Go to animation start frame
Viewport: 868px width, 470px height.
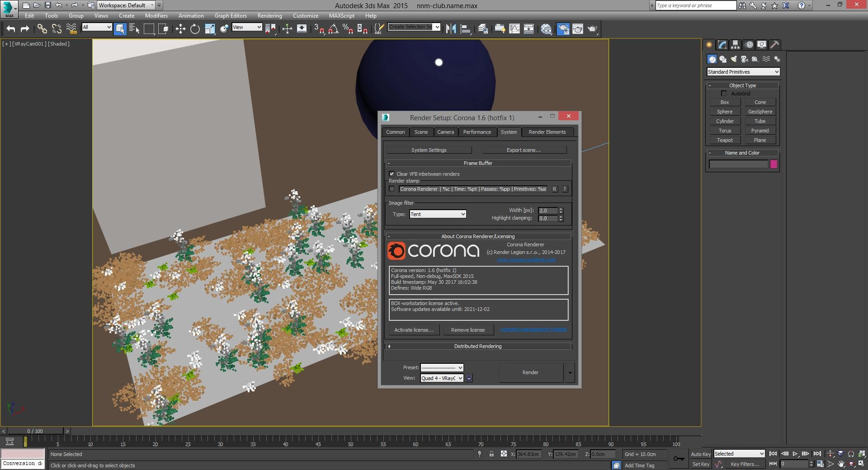pyautogui.click(x=773, y=454)
